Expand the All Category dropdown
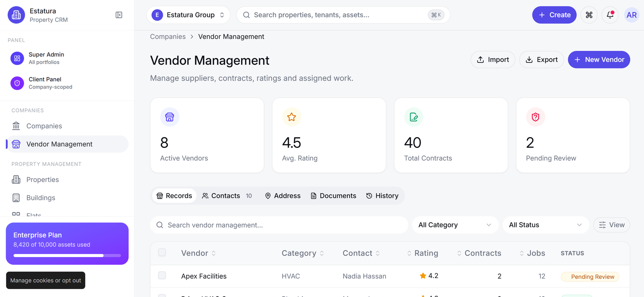Viewport: 644px width, 297px height. tap(455, 225)
